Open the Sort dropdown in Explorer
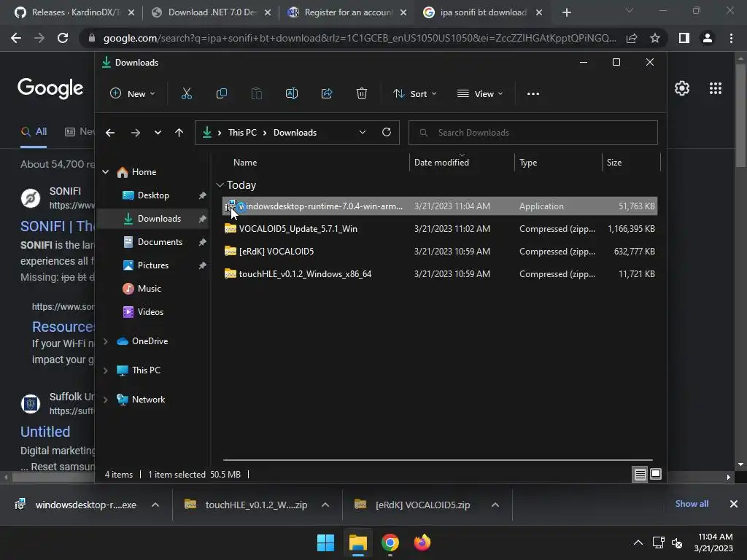747x560 pixels. coord(414,94)
